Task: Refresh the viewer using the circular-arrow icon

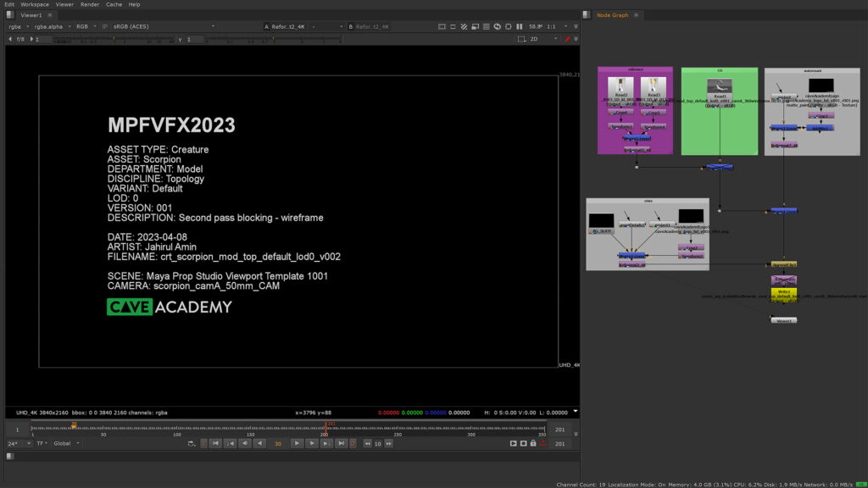Action: coord(497,26)
